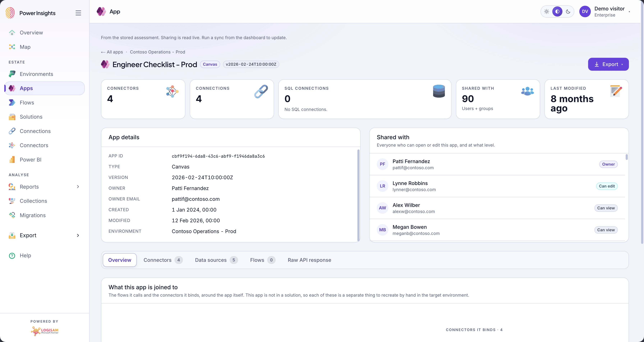The width and height of the screenshot is (644, 342).
Task: Click the Environments sidebar icon
Action: tap(12, 74)
